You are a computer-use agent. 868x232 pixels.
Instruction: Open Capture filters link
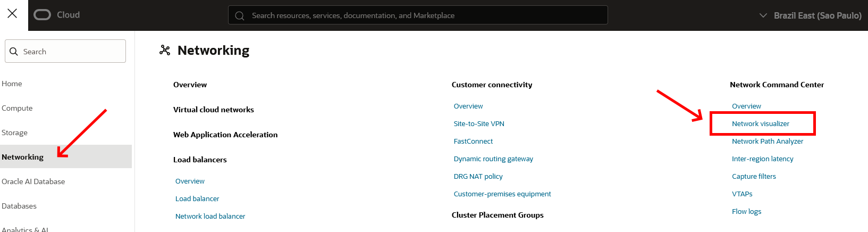(x=754, y=176)
